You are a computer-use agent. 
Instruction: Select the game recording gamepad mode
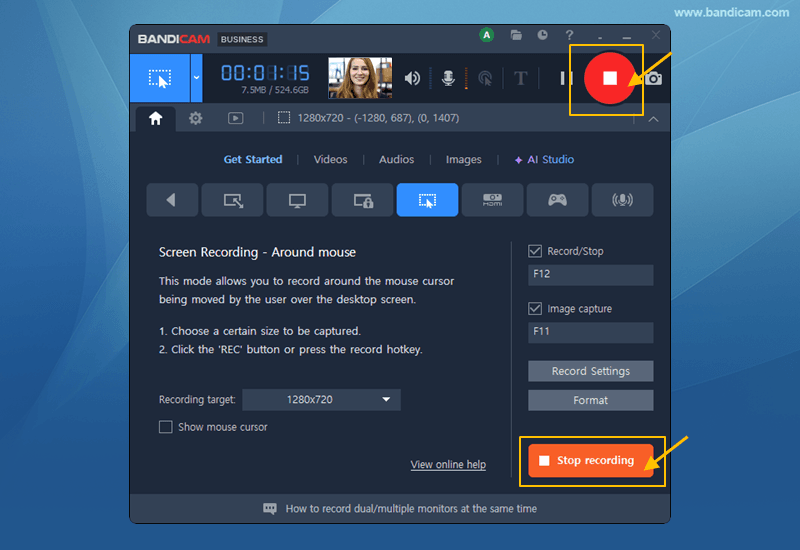point(557,200)
